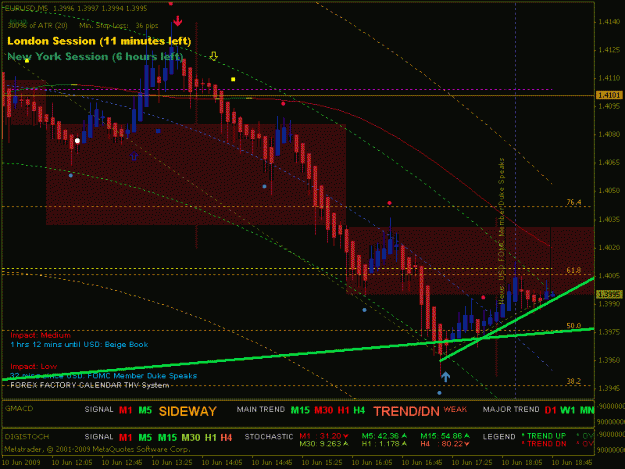Select M30 in the MAIN TREND group
The height and width of the screenshot is (469, 625).
324,410
